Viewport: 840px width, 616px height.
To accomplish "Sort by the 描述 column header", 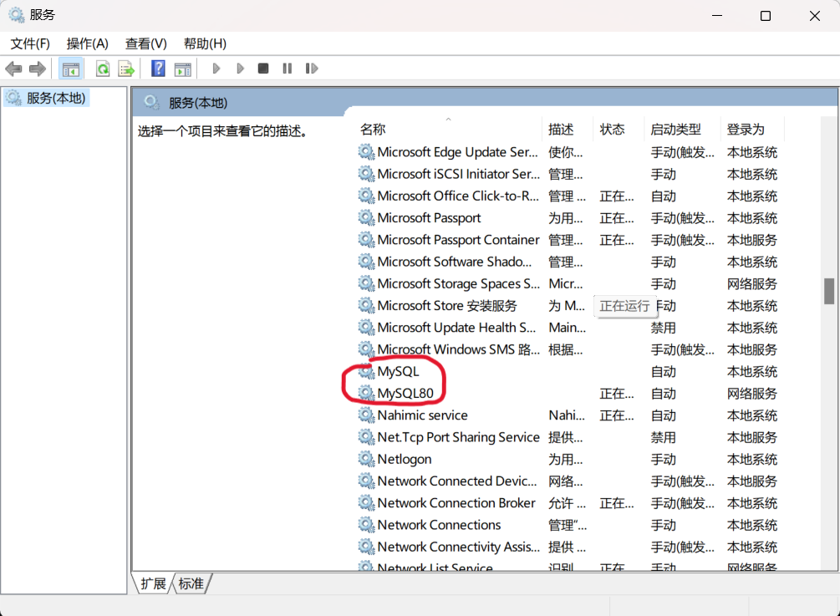I will click(x=568, y=129).
